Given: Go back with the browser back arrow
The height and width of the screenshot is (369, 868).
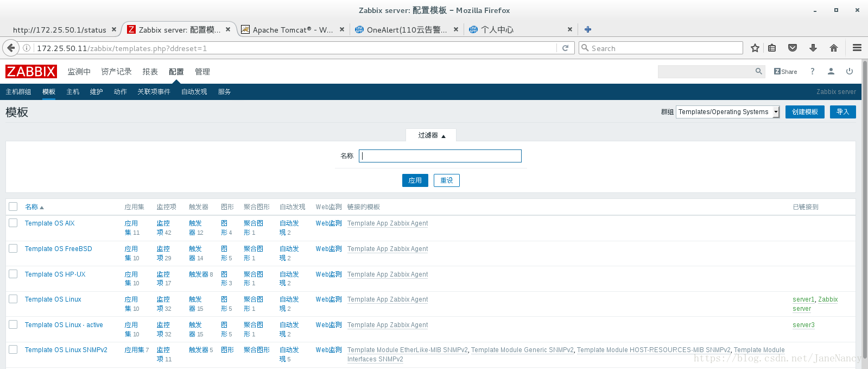Looking at the screenshot, I should (x=11, y=48).
